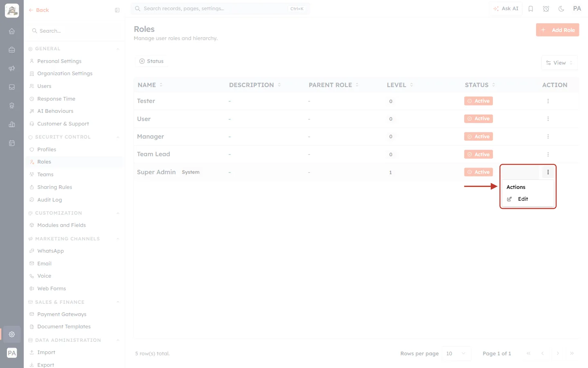588x368 pixels.
Task: Sort table by Level column
Action: pyautogui.click(x=400, y=85)
